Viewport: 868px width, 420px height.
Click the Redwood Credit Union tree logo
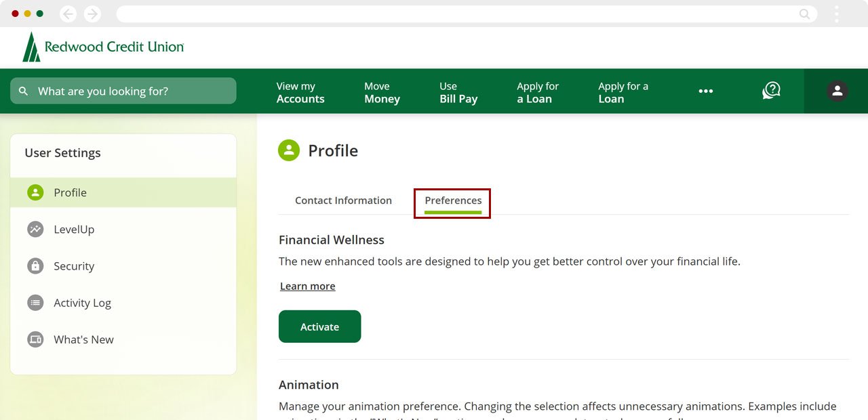31,47
